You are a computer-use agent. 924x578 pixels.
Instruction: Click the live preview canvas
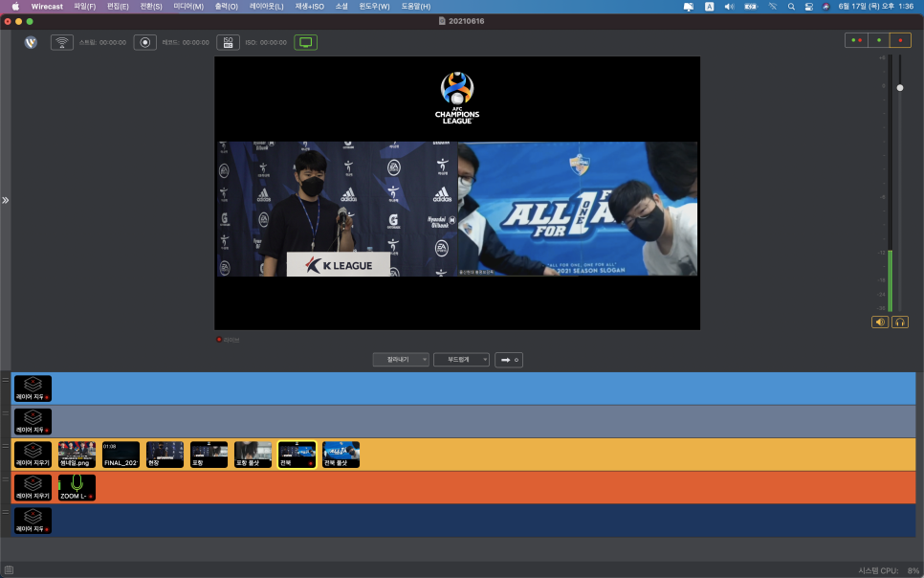point(457,193)
